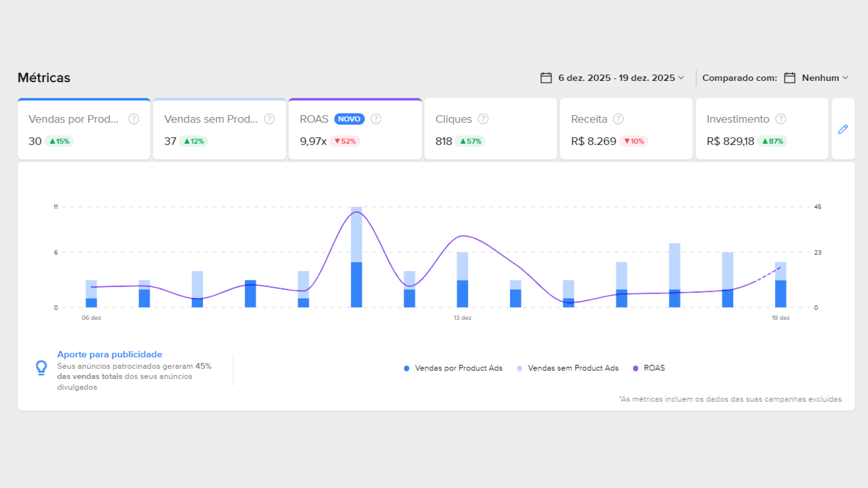
Task: Click the help icon beside Cliques
Action: (483, 119)
